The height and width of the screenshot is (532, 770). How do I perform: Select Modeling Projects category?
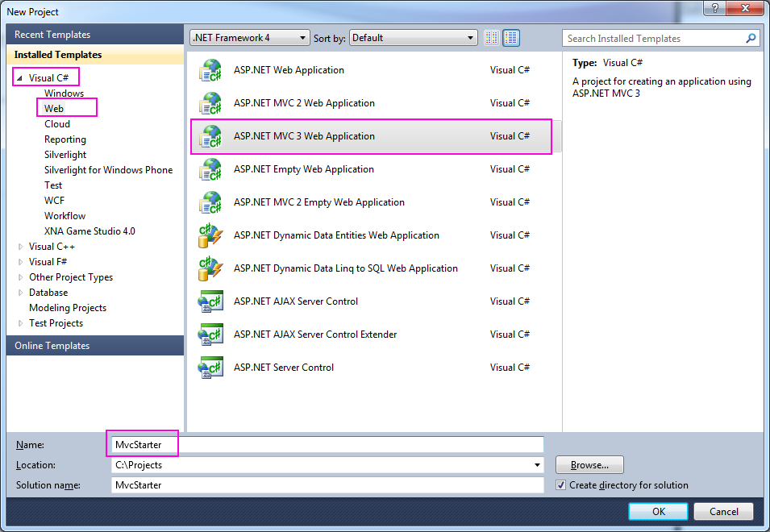67,308
